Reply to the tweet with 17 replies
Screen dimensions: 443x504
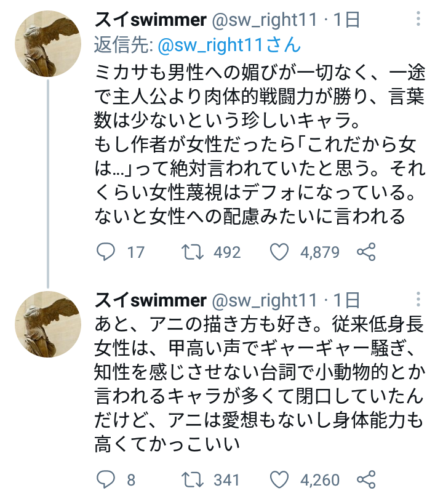[107, 252]
